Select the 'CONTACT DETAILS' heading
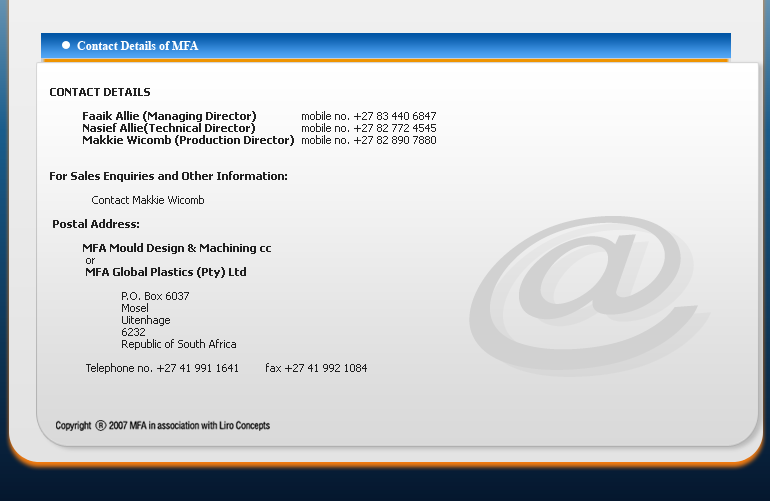 click(100, 92)
